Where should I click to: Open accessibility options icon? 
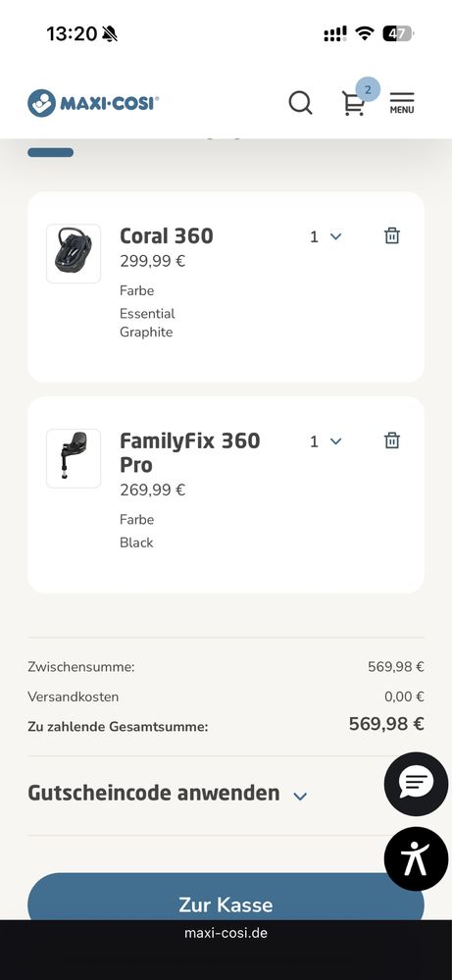(416, 858)
